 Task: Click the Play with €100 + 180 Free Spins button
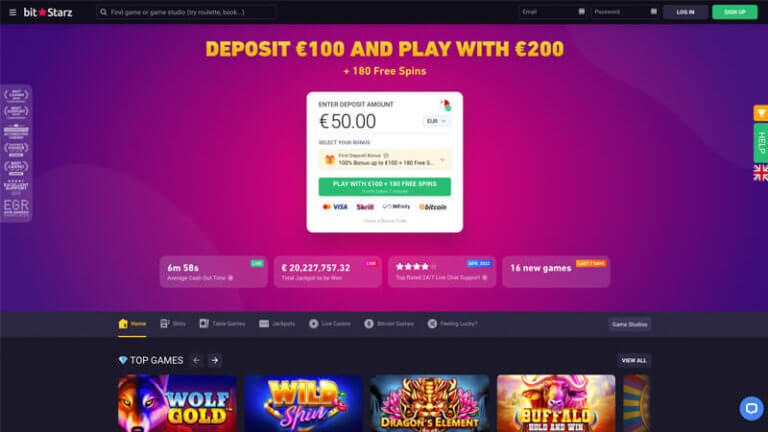click(x=384, y=187)
